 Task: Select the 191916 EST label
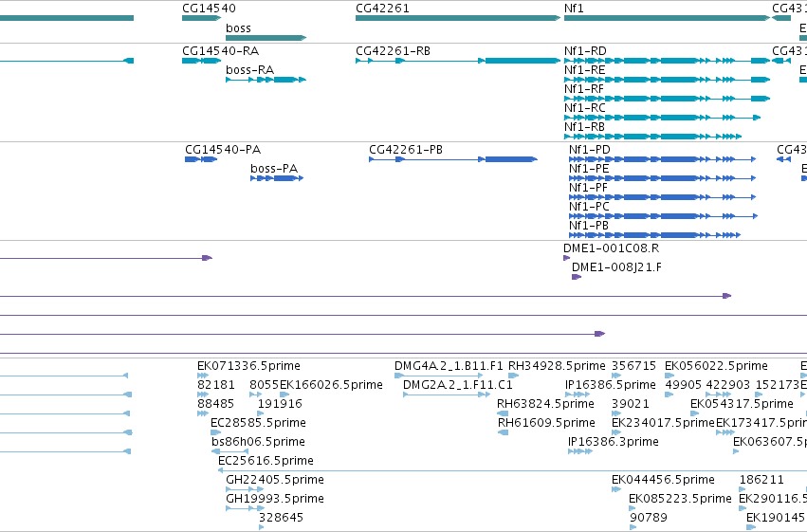click(280, 404)
